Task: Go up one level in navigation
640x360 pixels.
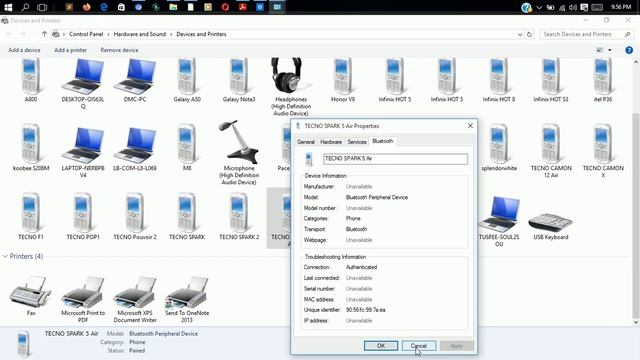Action: (44, 34)
